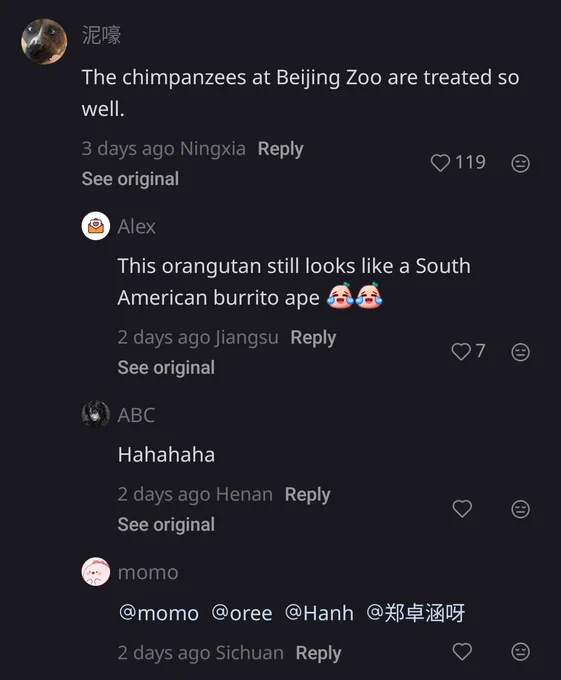Dislike ABC's Hahahaha reply
The height and width of the screenshot is (680, 561).
pos(520,509)
